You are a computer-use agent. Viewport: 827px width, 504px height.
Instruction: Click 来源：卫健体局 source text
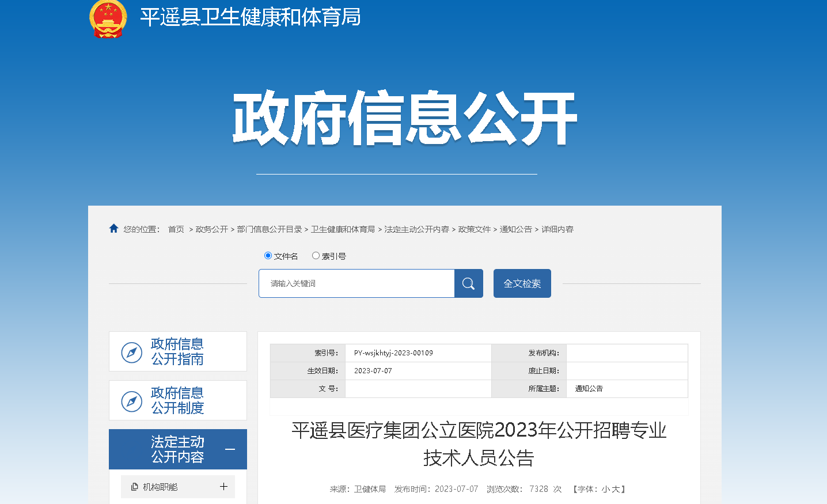pyautogui.click(x=358, y=489)
